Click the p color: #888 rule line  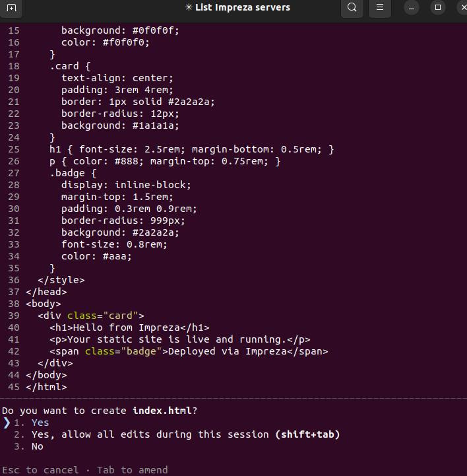(165, 161)
